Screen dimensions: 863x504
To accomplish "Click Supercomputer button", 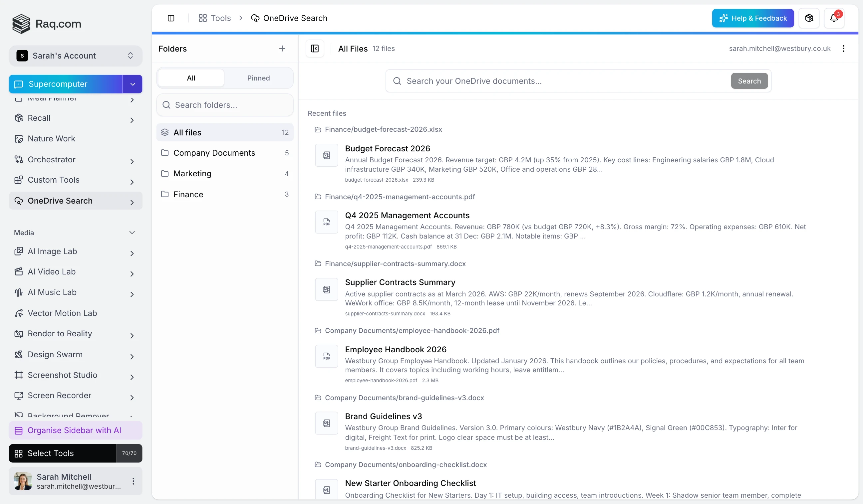I will click(x=66, y=84).
